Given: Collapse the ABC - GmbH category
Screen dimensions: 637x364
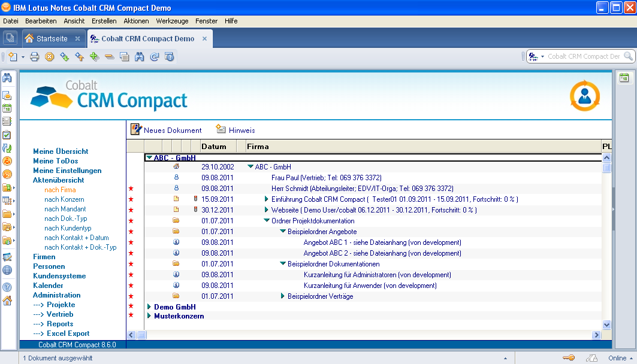Looking at the screenshot, I should coord(149,157).
